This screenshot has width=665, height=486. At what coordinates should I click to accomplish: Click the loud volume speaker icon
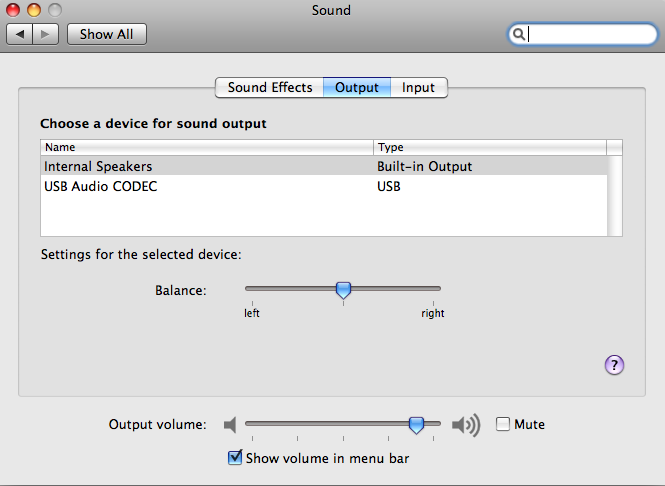[466, 425]
